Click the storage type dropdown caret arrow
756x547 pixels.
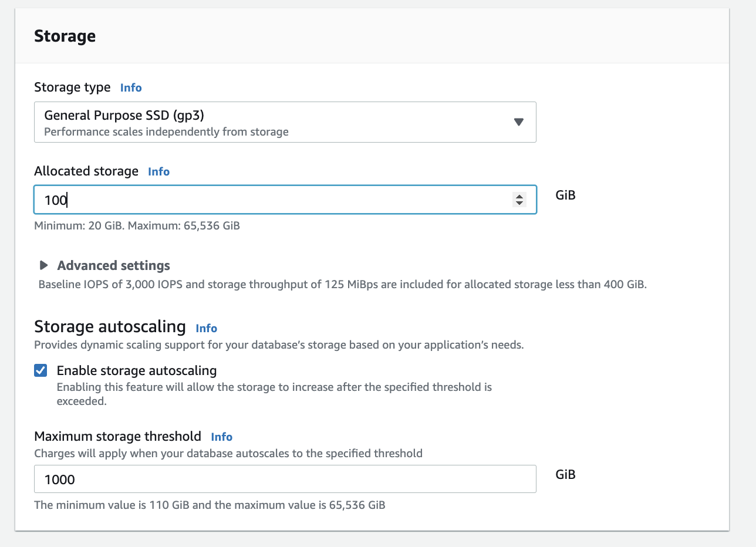point(518,122)
